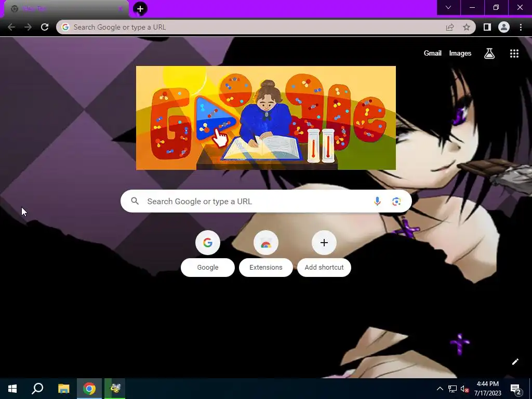This screenshot has width=532, height=399.
Task: Open the Images link
Action: 460,54
